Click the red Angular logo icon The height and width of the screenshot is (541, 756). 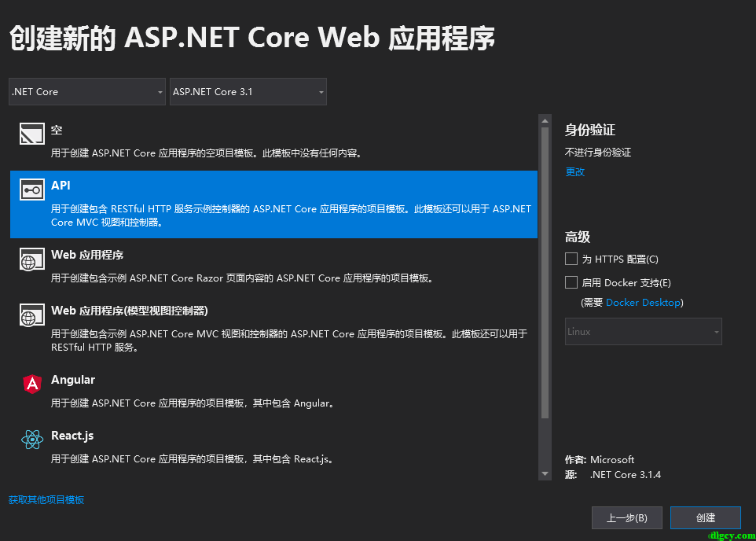click(x=32, y=385)
